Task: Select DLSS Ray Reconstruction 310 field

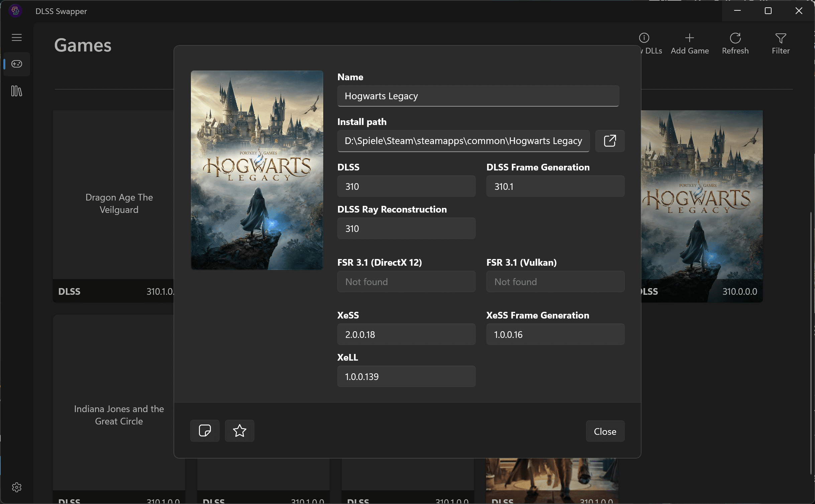Action: (x=406, y=228)
